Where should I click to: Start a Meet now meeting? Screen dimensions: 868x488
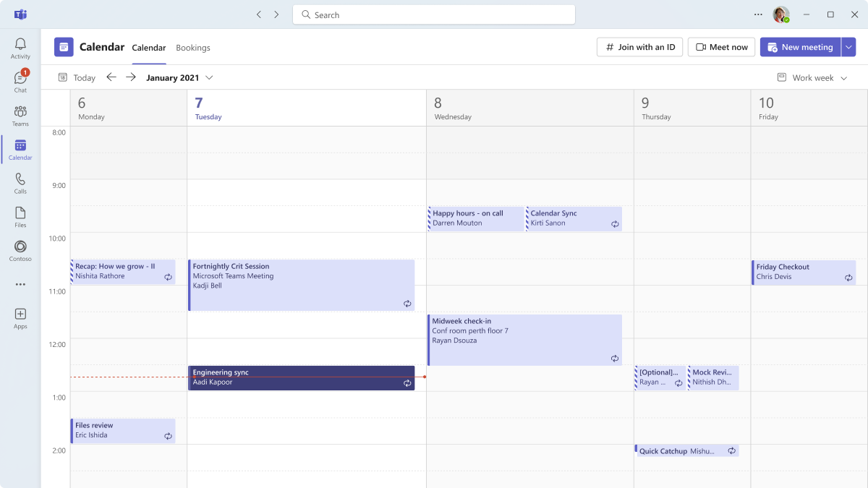click(x=721, y=47)
